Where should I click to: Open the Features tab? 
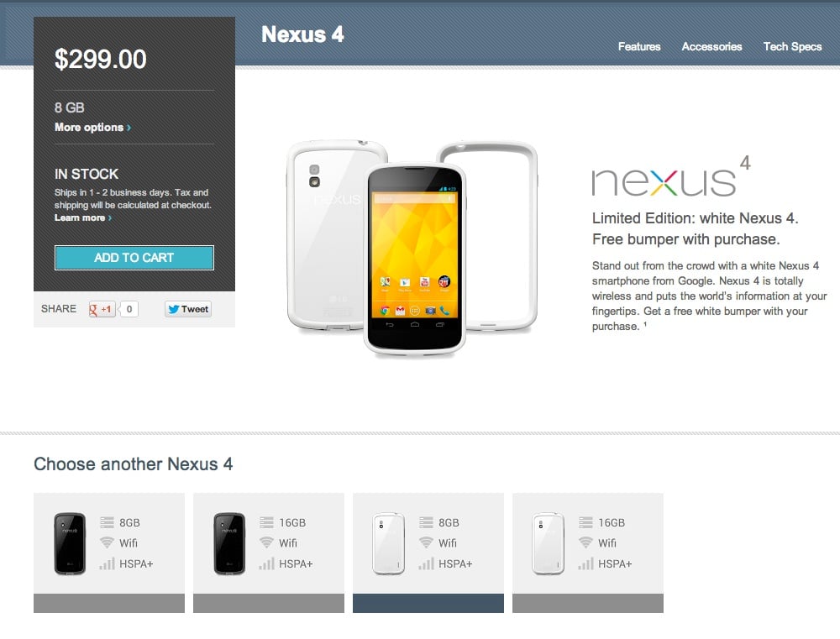tap(639, 46)
